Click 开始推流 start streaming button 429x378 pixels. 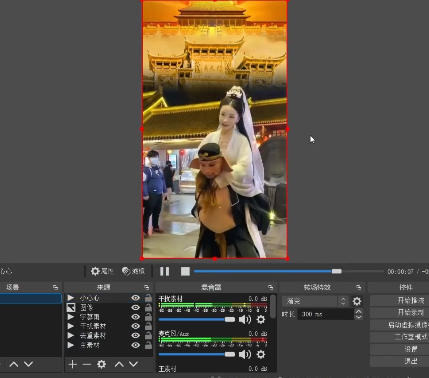click(399, 300)
